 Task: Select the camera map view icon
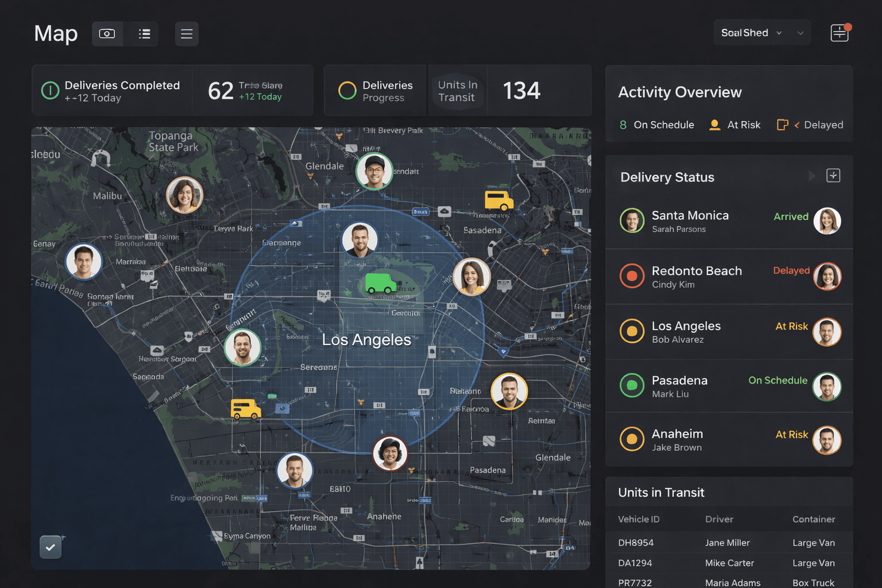point(107,34)
